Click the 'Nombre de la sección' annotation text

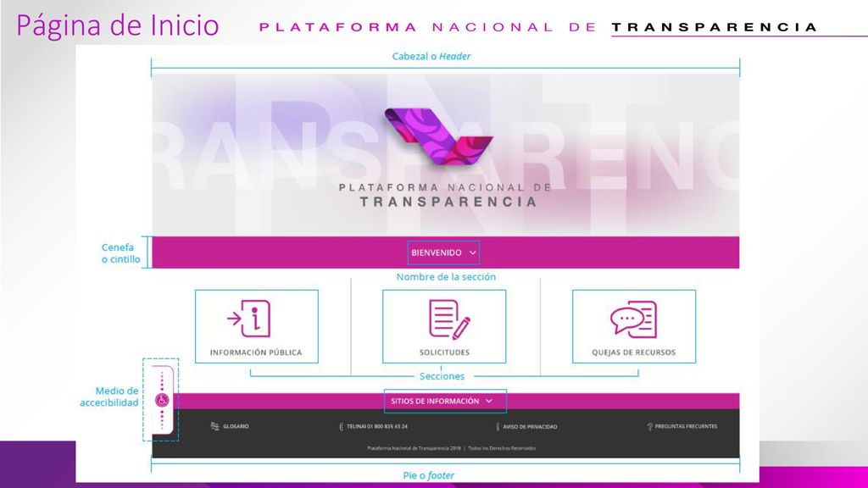point(446,277)
